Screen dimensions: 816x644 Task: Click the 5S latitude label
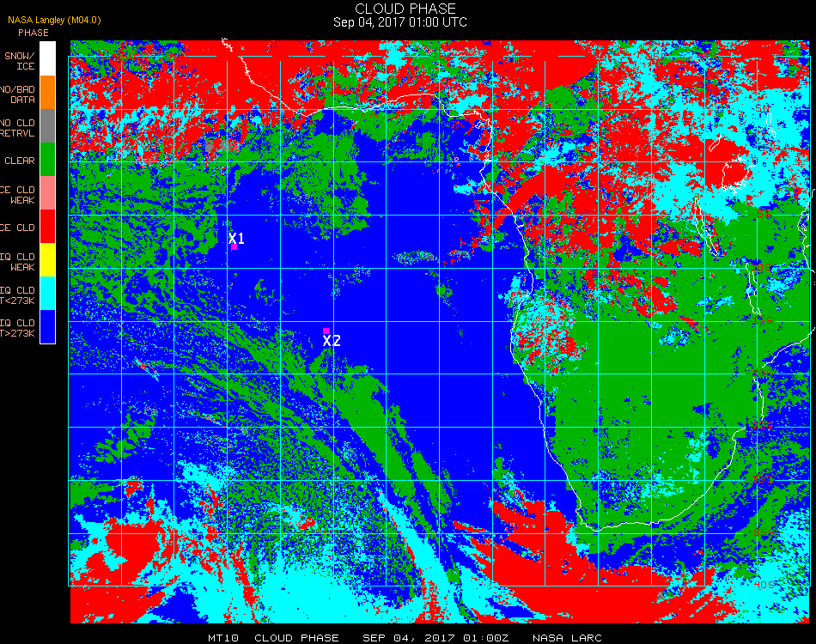[x=764, y=214]
